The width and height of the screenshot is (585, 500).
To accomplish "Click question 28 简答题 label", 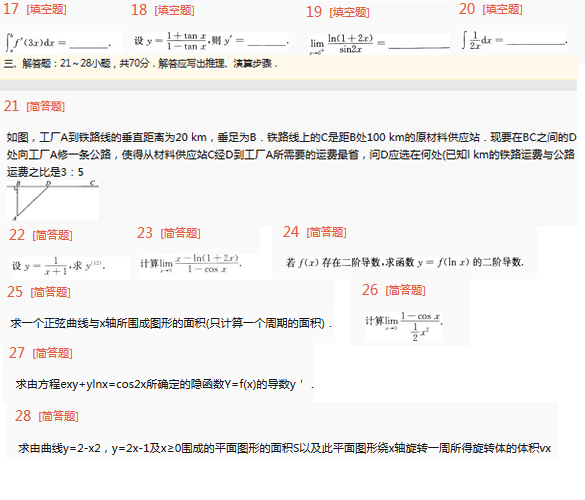I will [x=59, y=416].
